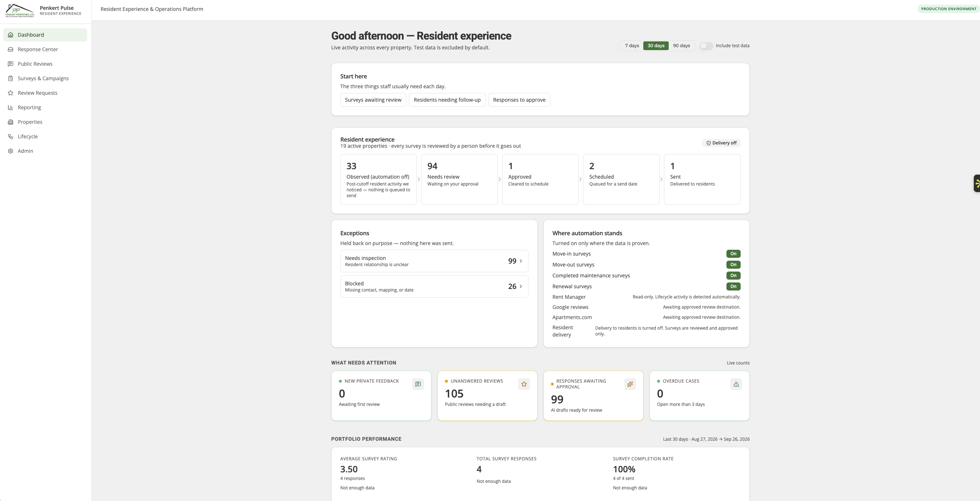Viewport: 980px width, 501px height.
Task: Open the 1 Approved card
Action: pos(540,179)
